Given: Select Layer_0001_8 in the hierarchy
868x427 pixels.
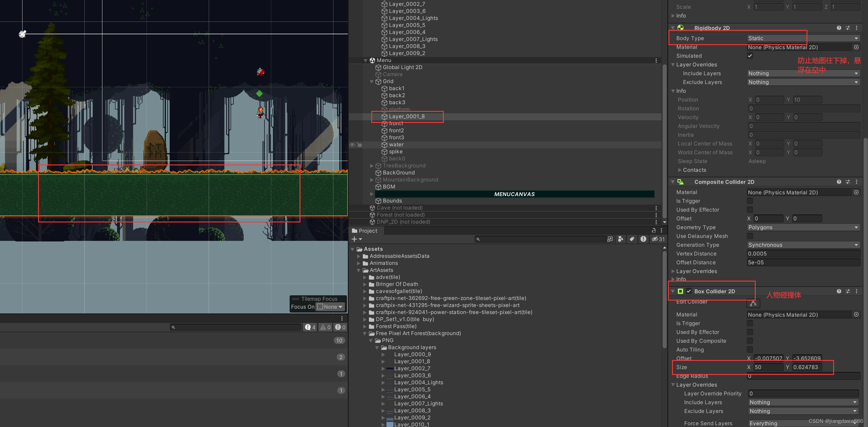Looking at the screenshot, I should [x=406, y=116].
